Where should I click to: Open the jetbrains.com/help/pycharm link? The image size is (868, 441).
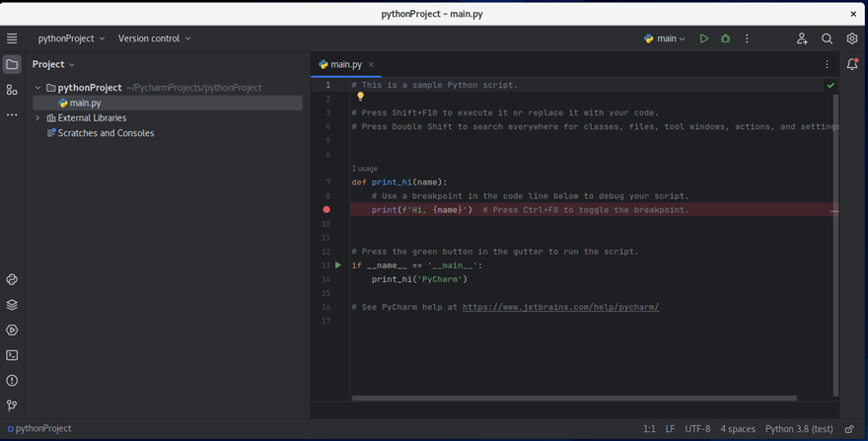pos(560,307)
